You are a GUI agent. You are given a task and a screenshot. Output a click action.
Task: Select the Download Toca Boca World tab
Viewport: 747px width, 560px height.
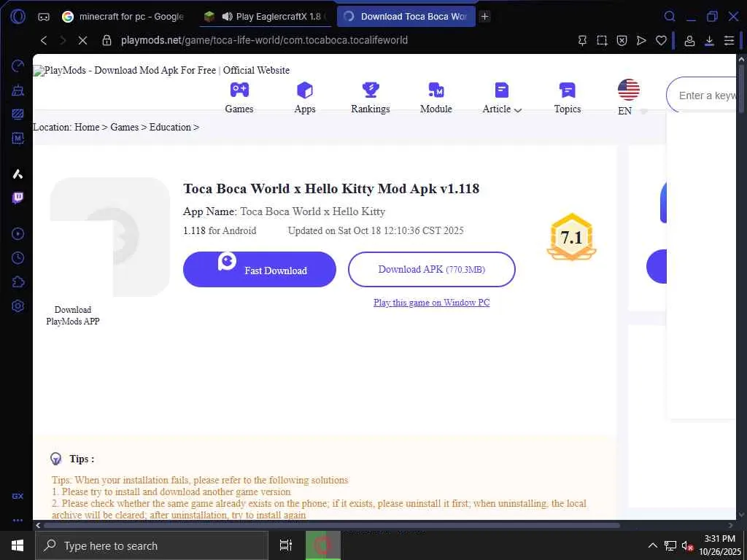406,17
